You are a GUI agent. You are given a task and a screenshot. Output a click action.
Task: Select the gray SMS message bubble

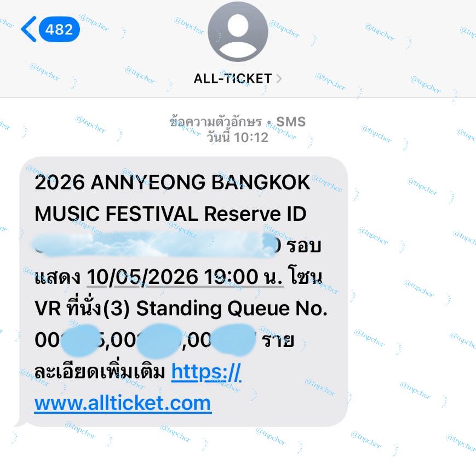pos(183,292)
